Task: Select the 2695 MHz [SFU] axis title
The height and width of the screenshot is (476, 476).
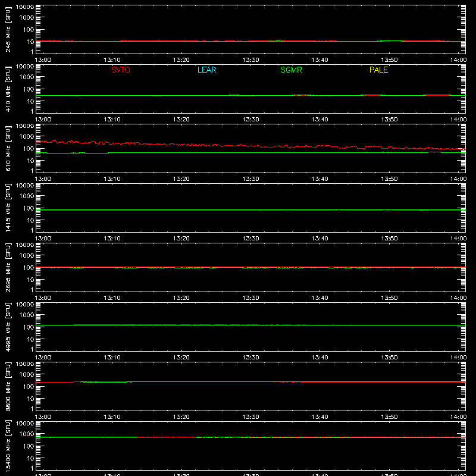Action: tap(8, 267)
